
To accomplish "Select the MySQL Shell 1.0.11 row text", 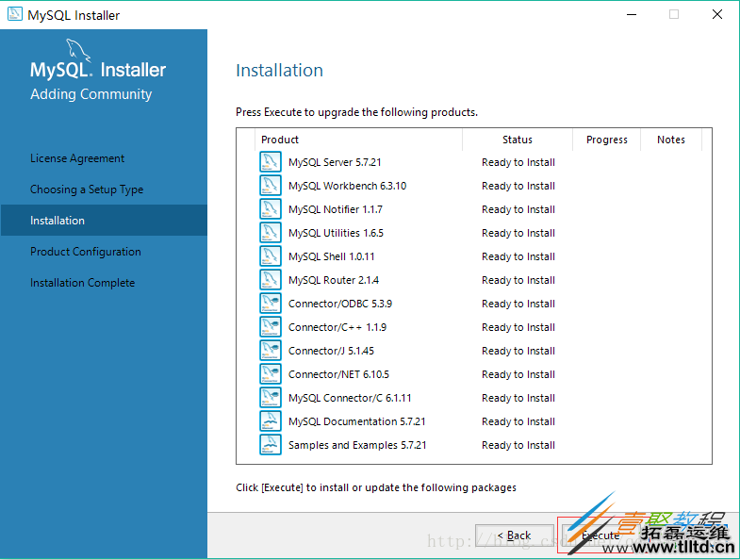I will (331, 256).
